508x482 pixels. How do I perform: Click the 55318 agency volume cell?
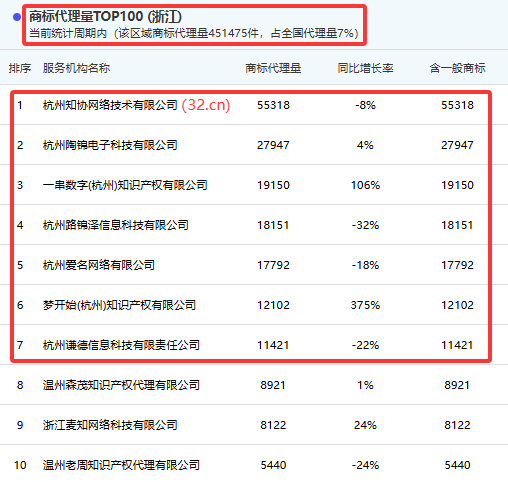(273, 105)
